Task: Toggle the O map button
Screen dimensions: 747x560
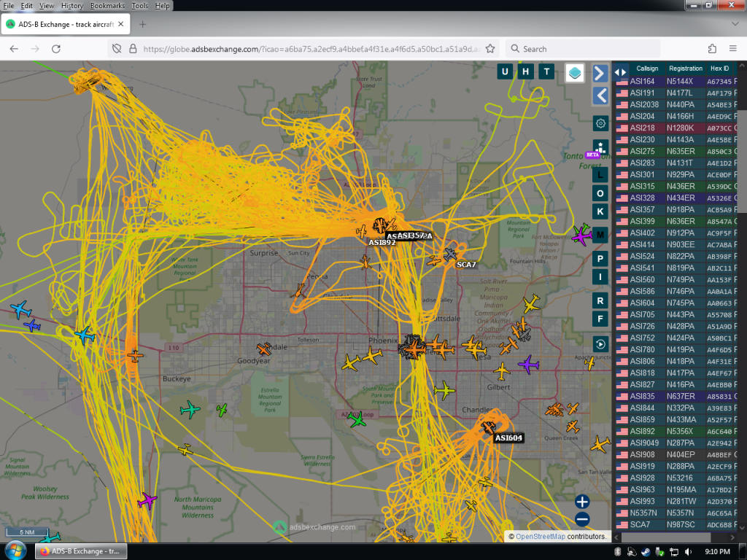Action: pos(600,193)
